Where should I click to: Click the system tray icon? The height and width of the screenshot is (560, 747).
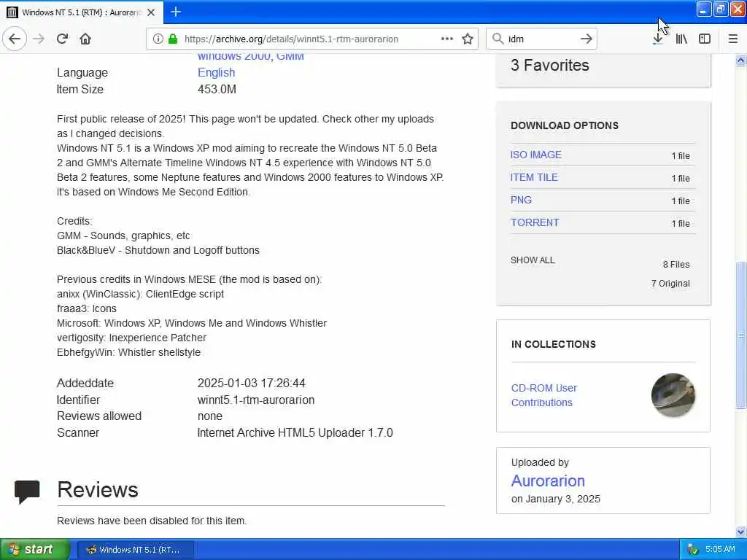pyautogui.click(x=693, y=550)
